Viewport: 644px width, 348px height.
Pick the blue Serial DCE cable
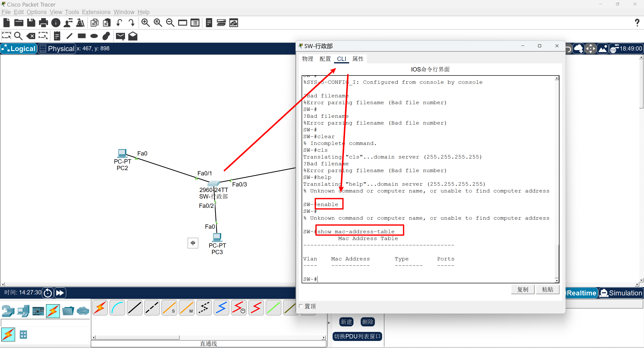click(x=221, y=308)
